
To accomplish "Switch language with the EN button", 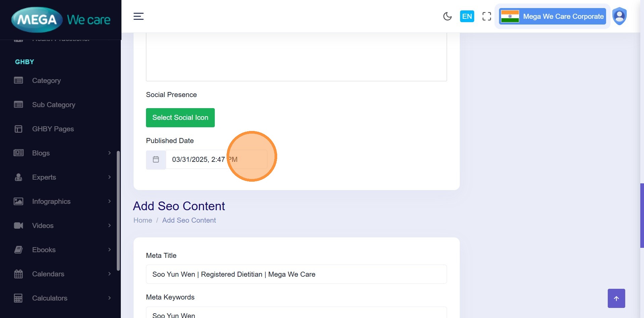I will 467,16.
